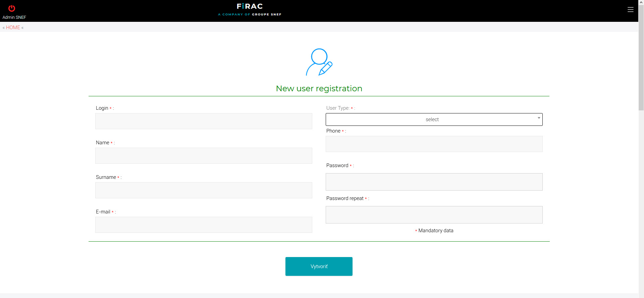Open the User Type select box
Screen dimensions: 644x298
(x=432, y=119)
